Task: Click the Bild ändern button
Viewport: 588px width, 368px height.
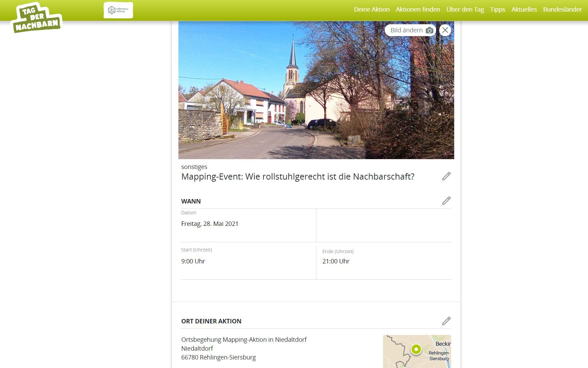Action: coord(410,30)
